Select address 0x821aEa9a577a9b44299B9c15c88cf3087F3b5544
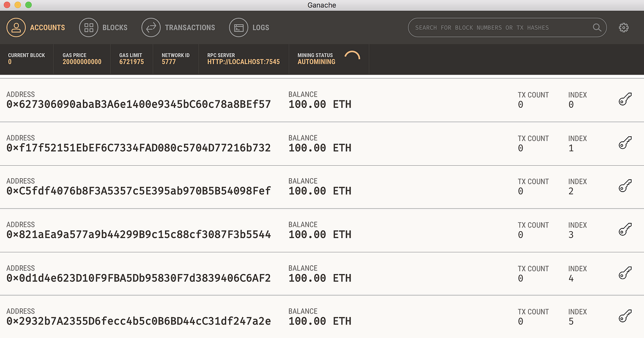 pos(138,234)
